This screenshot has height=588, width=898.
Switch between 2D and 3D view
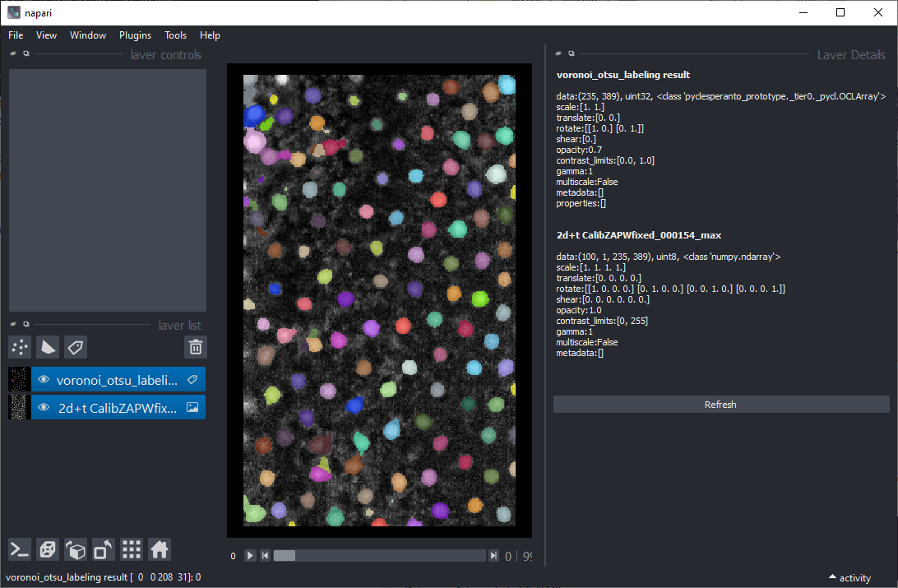[x=48, y=549]
